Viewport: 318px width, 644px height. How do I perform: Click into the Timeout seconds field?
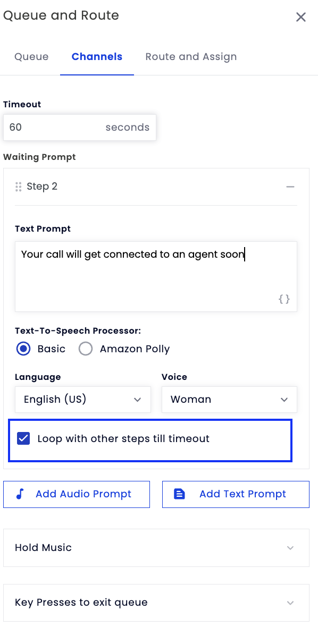80,128
